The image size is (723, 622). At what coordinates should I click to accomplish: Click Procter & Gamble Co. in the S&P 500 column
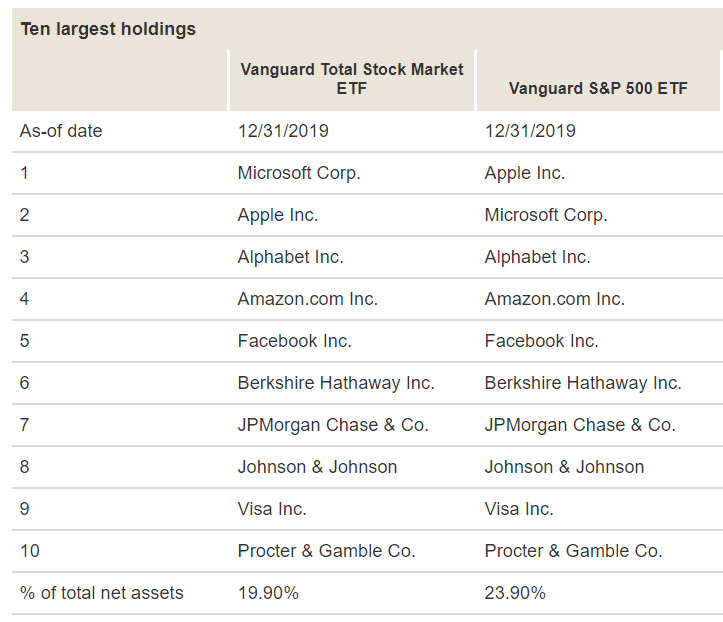pos(573,551)
